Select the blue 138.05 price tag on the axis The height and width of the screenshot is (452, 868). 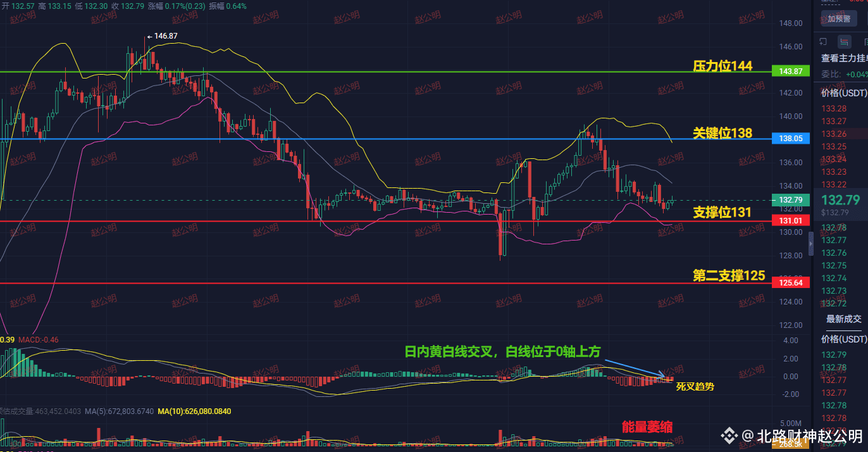792,138
